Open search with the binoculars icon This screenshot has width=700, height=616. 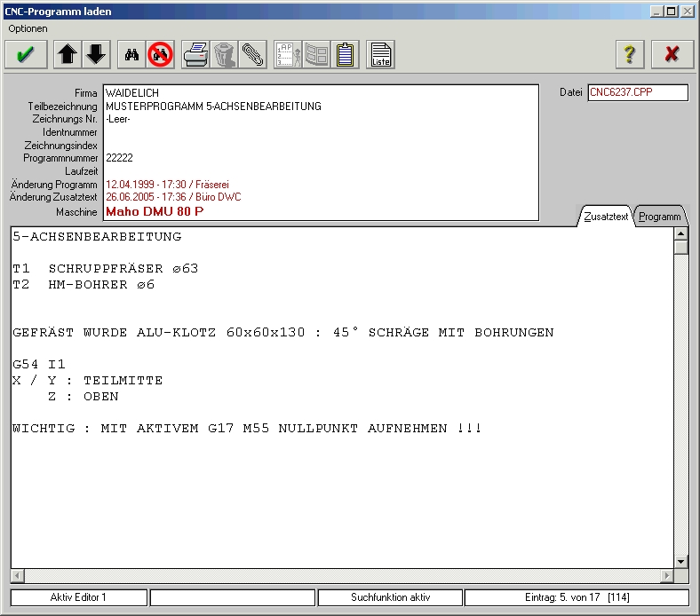pos(131,54)
